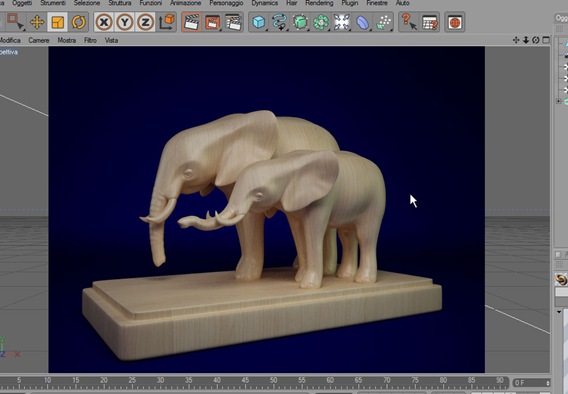Open the viewport Camere menu
The height and width of the screenshot is (394, 568).
[39, 40]
